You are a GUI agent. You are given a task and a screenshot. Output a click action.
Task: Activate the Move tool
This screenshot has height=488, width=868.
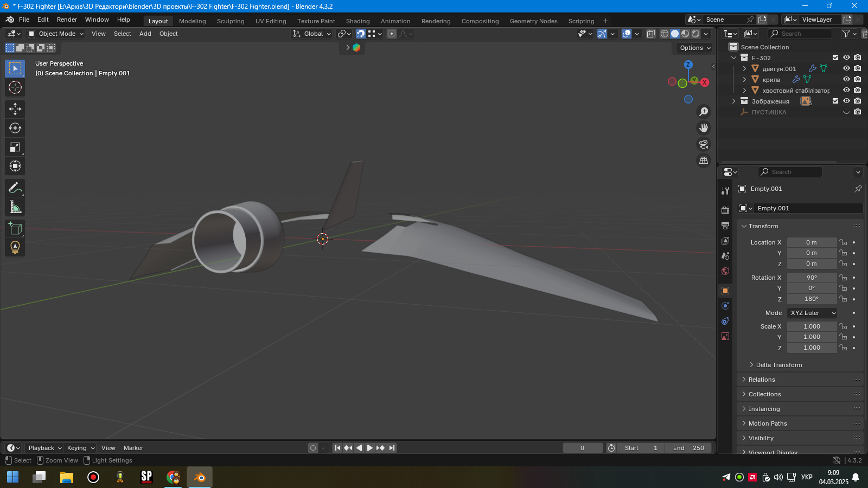(15, 109)
